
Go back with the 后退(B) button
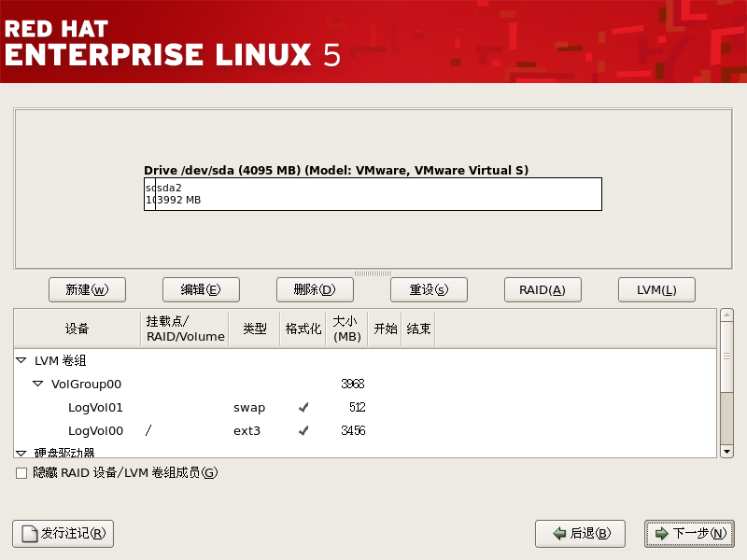tap(580, 533)
